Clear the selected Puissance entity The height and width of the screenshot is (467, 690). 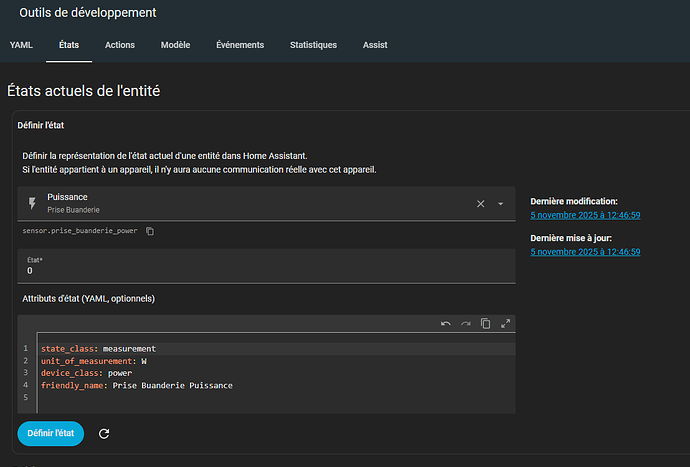pos(480,203)
